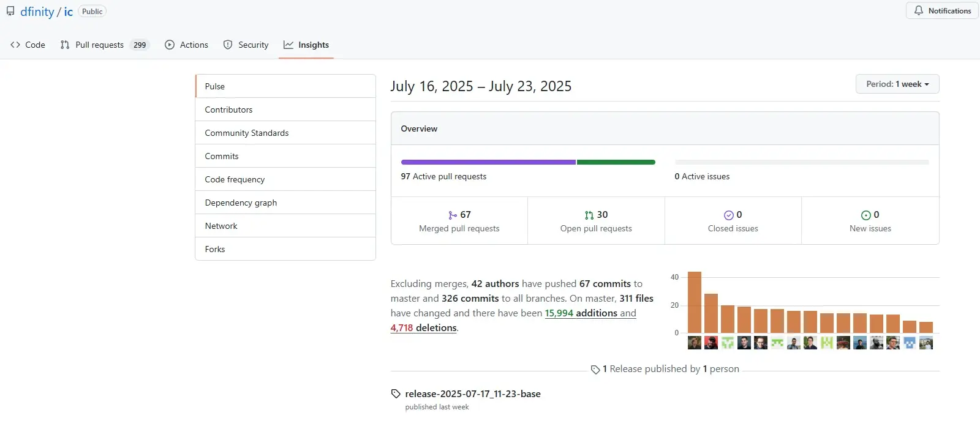Open Community Standards in the sidebar

pyautogui.click(x=285, y=133)
